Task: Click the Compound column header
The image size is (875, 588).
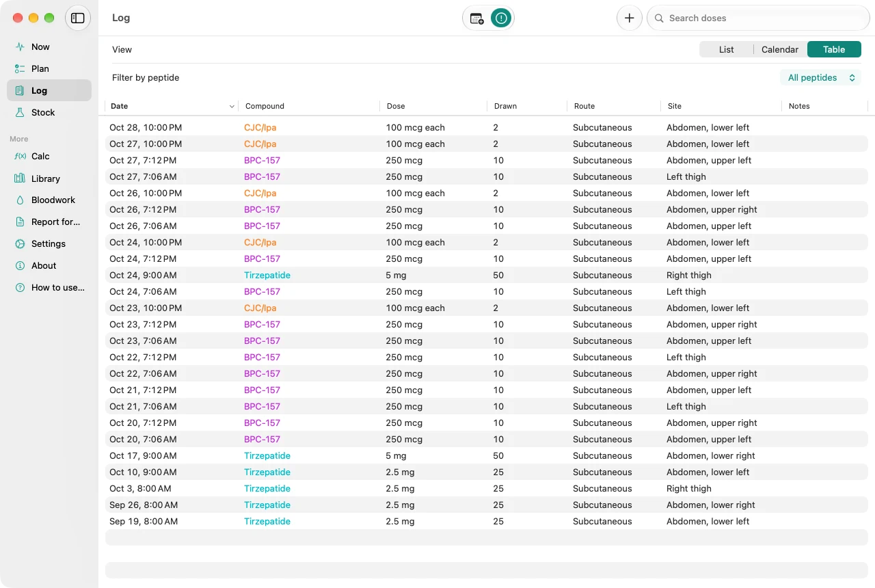Action: point(309,106)
